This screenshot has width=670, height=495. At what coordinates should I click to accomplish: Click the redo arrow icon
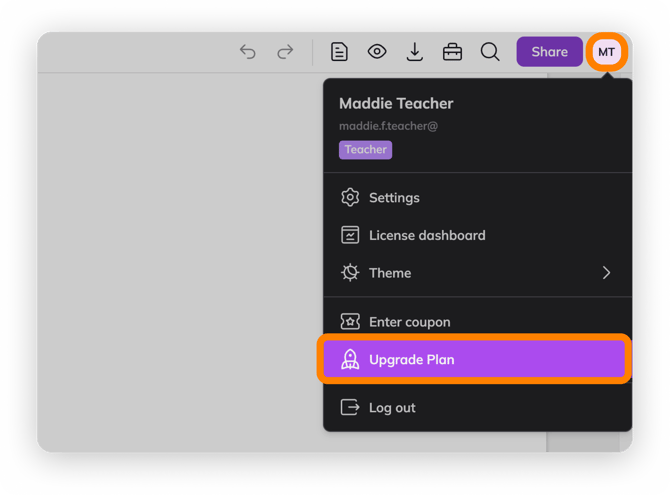(285, 52)
